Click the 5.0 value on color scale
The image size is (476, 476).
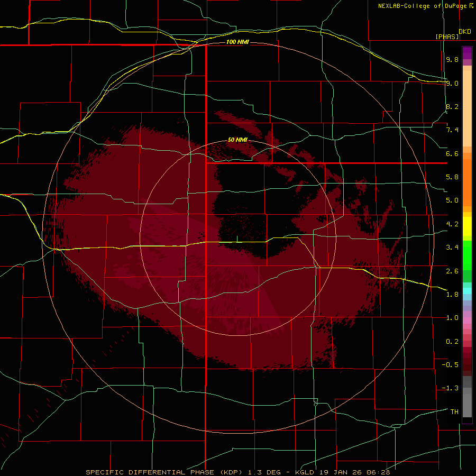tap(452, 200)
